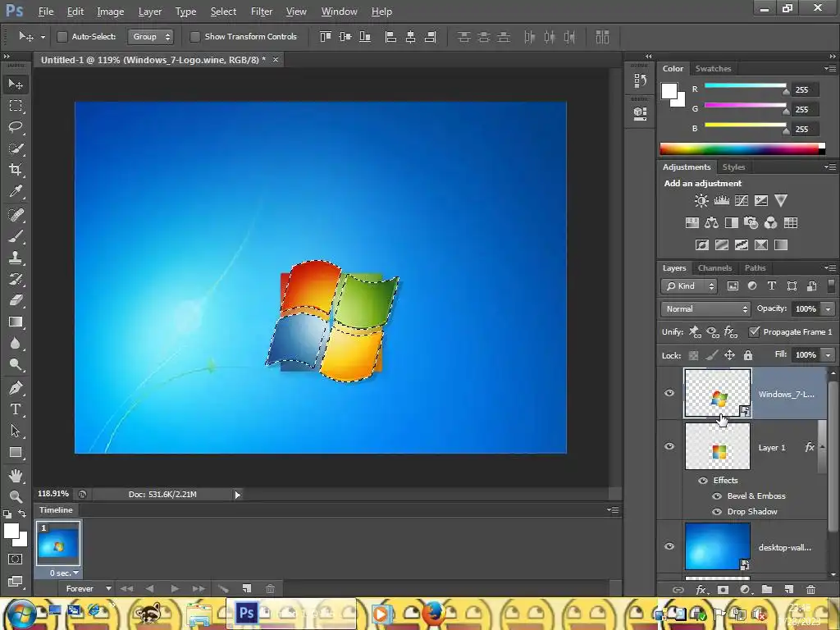The height and width of the screenshot is (630, 840).
Task: Uncheck Propagate Frame 1
Action: [x=755, y=331]
